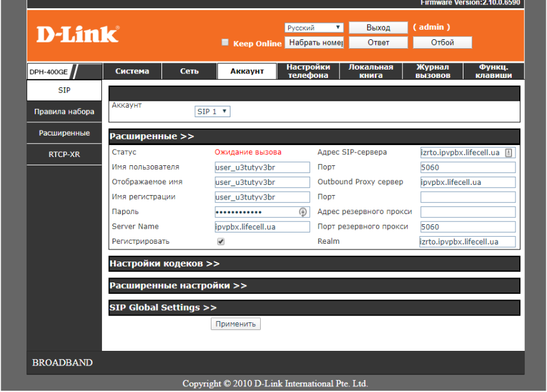The height and width of the screenshot is (392, 547).
Task: Click the Outbound Proxy сервер field
Action: [x=468, y=182]
